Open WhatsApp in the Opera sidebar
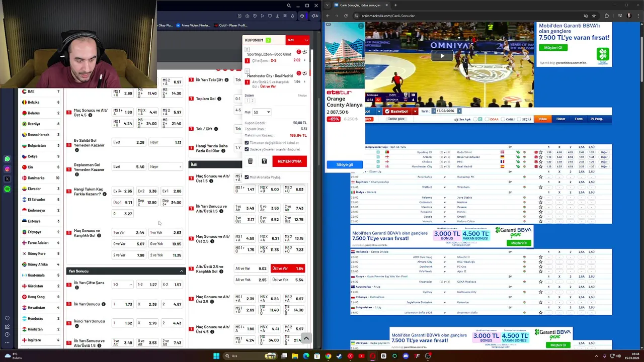This screenshot has height=362, width=644. (7, 159)
